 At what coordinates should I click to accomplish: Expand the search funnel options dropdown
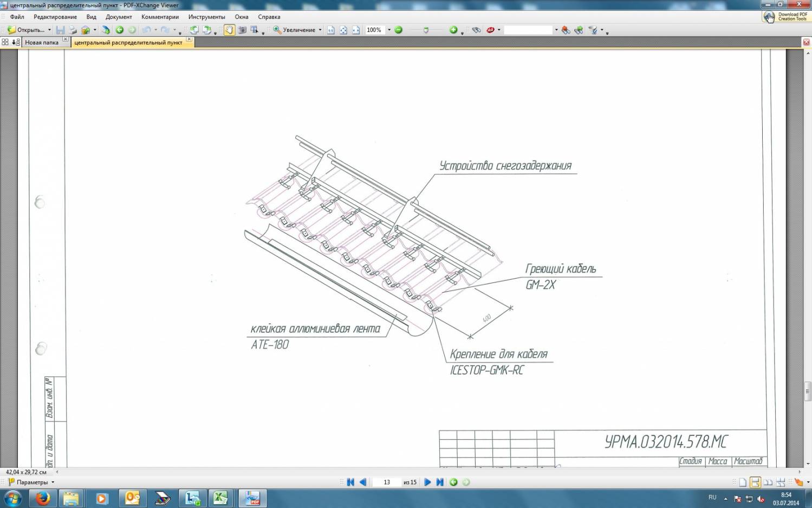click(602, 30)
